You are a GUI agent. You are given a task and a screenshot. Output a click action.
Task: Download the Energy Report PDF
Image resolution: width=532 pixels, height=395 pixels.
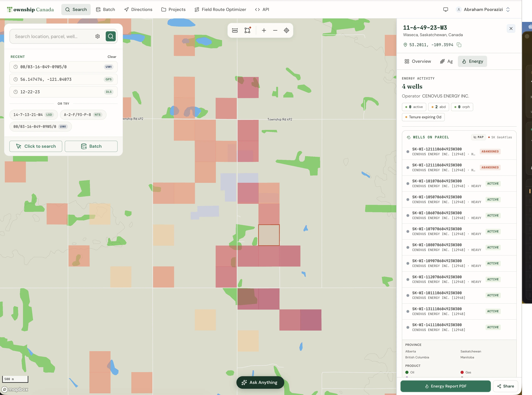coord(446,386)
